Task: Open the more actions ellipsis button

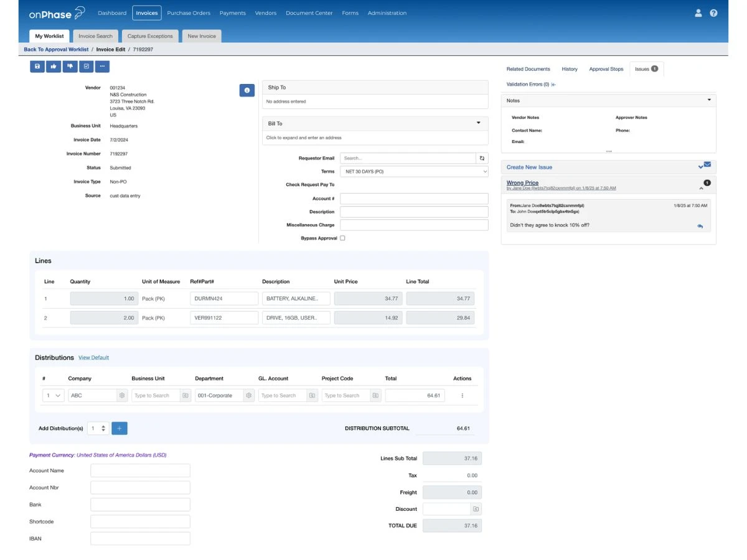Action: pyautogui.click(x=102, y=66)
